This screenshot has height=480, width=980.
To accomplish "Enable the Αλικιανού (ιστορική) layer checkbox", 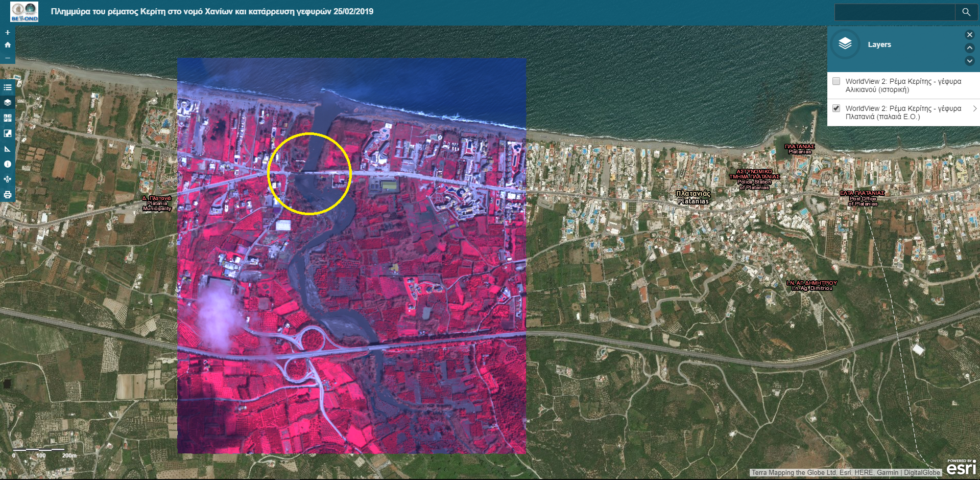I will 836,81.
